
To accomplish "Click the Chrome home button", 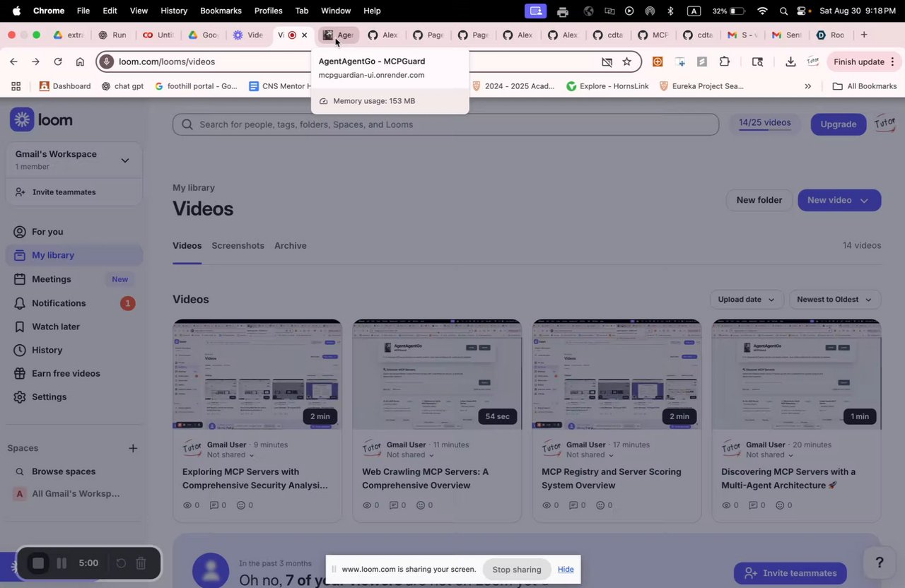I will click(80, 62).
